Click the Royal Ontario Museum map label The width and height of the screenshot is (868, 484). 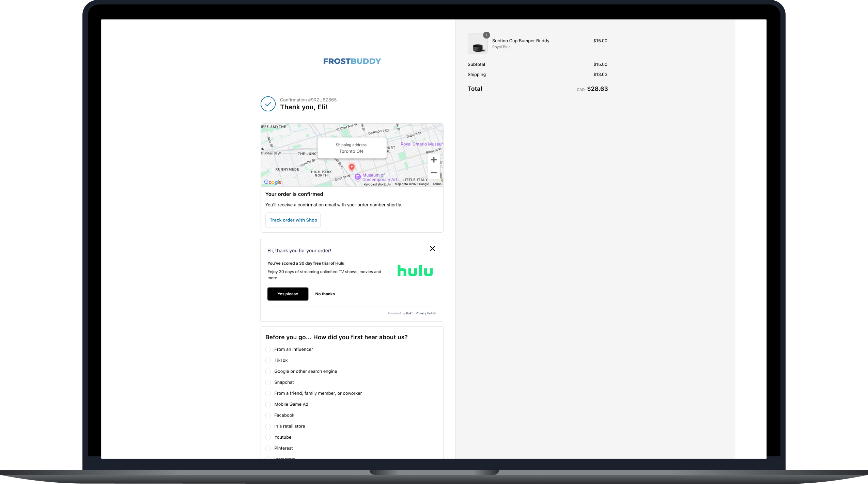pyautogui.click(x=422, y=144)
